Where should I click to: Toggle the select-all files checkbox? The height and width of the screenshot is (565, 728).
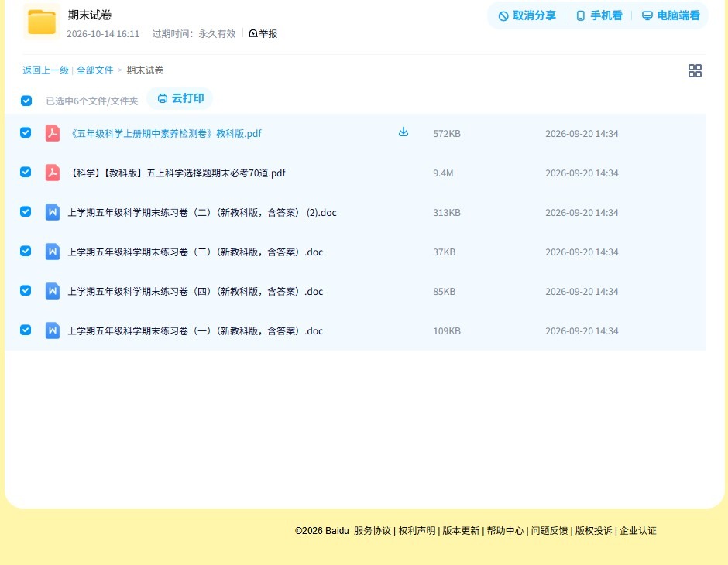[x=26, y=101]
